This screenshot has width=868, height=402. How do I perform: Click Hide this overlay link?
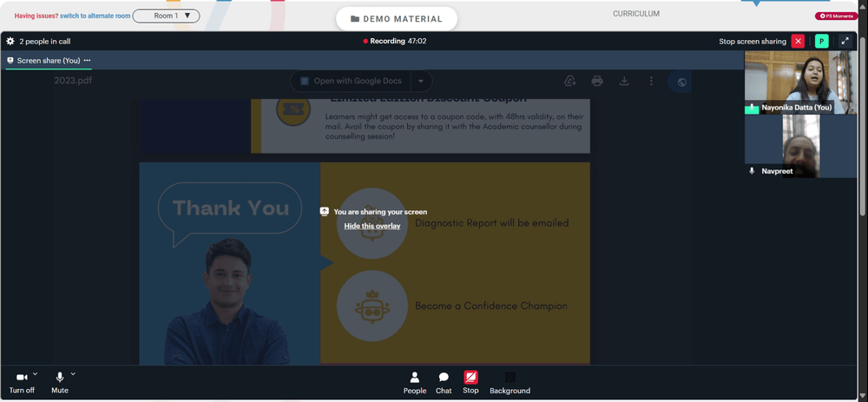point(372,226)
